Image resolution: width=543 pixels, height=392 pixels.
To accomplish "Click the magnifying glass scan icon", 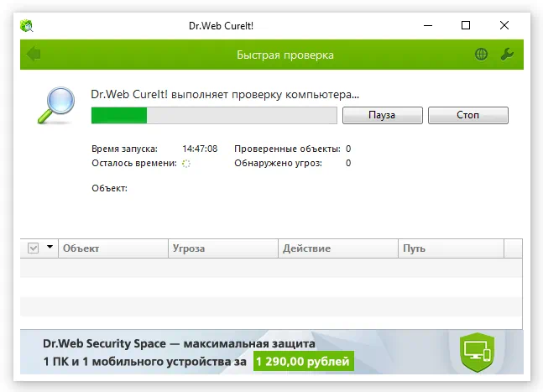I will coord(56,105).
